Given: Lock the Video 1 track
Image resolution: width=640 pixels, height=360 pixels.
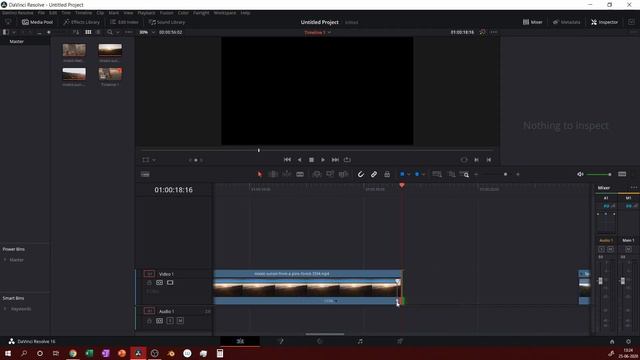Looking at the screenshot, I should 149,283.
